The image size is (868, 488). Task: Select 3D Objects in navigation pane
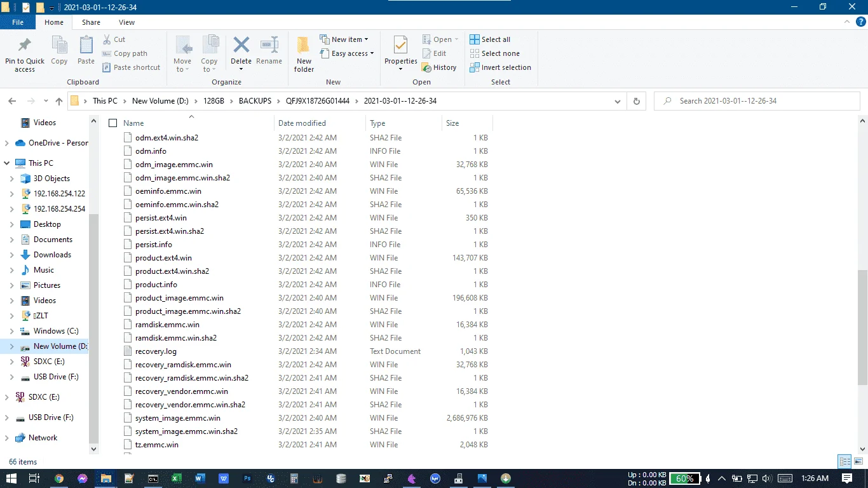(51, 179)
